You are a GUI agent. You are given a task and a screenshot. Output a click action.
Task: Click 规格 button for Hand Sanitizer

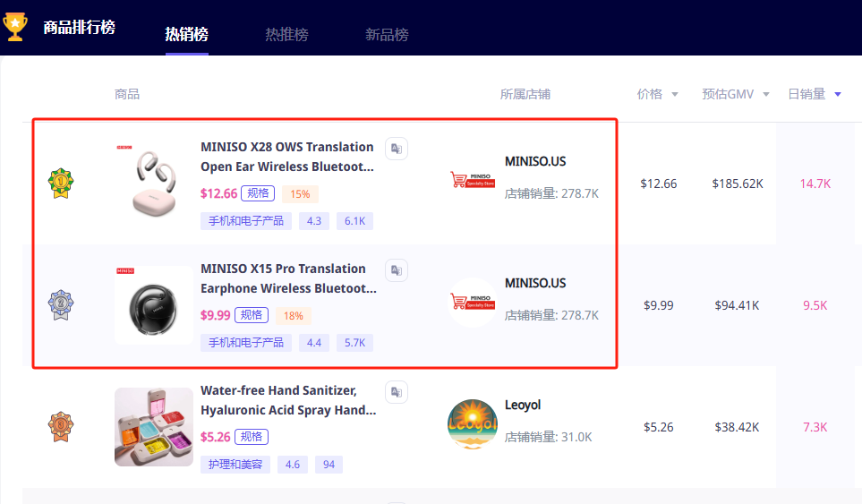252,437
